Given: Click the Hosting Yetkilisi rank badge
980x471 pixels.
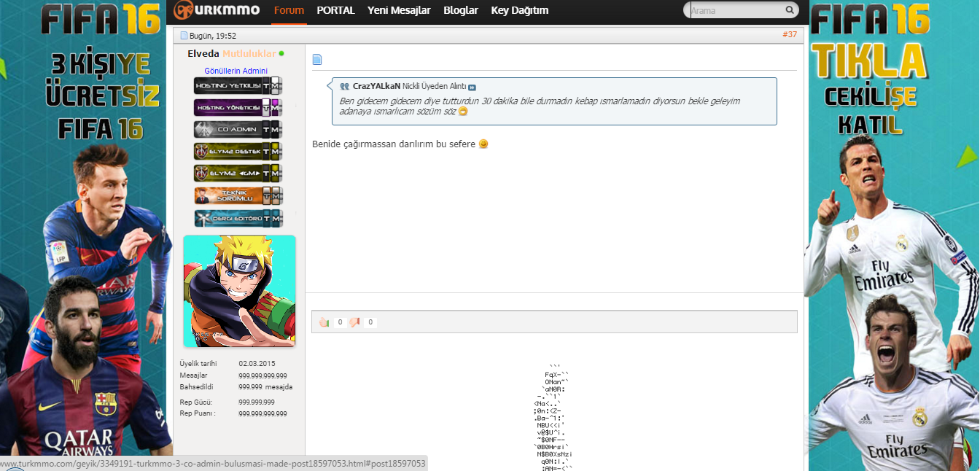Looking at the screenshot, I should tap(238, 86).
